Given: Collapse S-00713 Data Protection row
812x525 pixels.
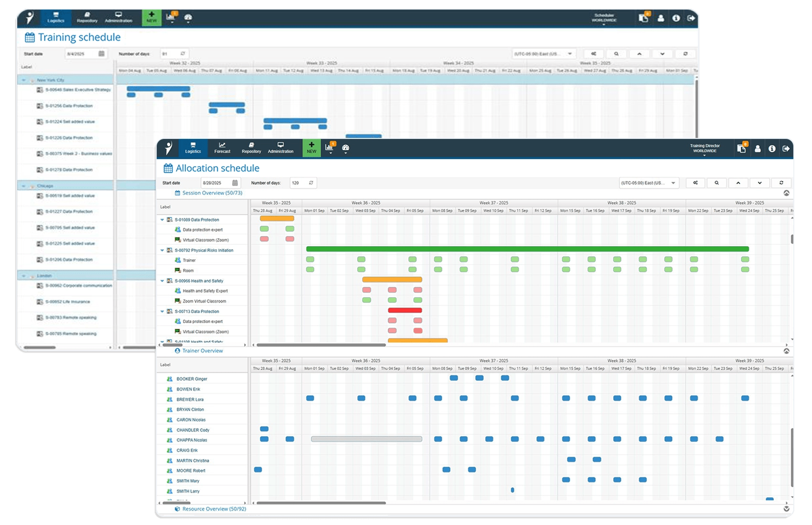Looking at the screenshot, I should click(x=162, y=311).
